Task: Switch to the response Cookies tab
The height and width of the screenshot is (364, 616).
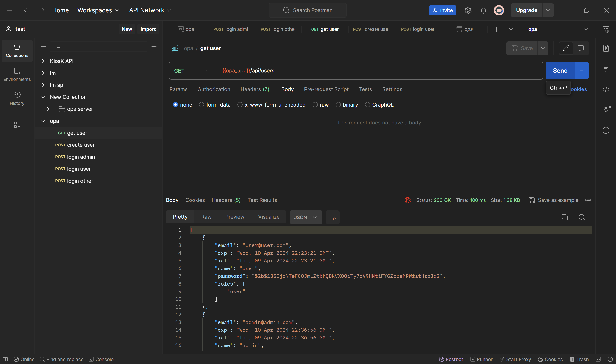Action: 195,200
